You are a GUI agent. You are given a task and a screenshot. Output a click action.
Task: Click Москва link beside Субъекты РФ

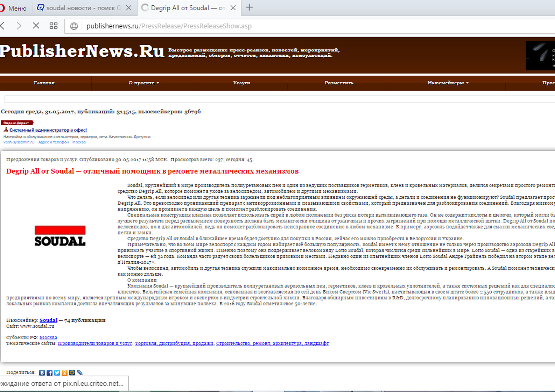tap(48, 337)
